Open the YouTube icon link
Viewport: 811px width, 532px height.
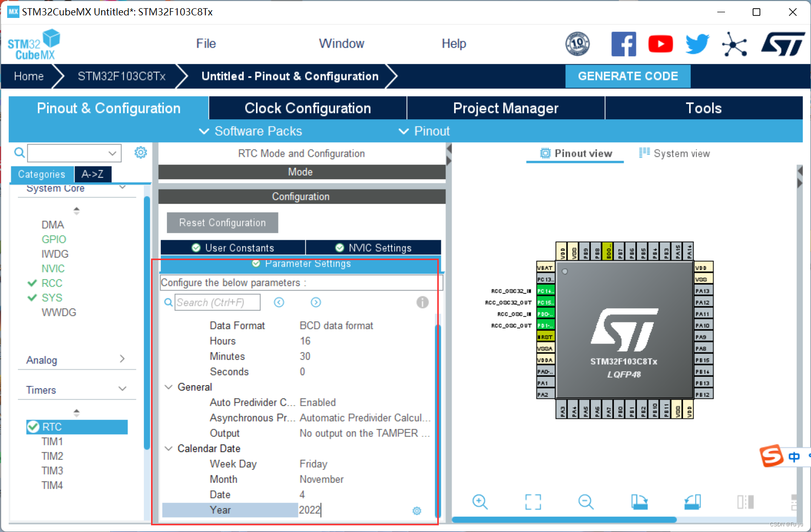coord(660,44)
